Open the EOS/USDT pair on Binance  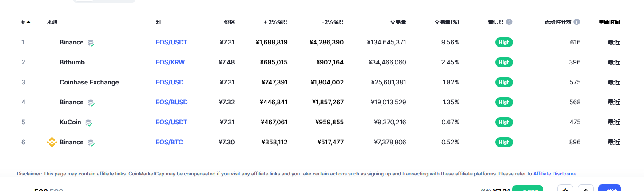tap(171, 42)
